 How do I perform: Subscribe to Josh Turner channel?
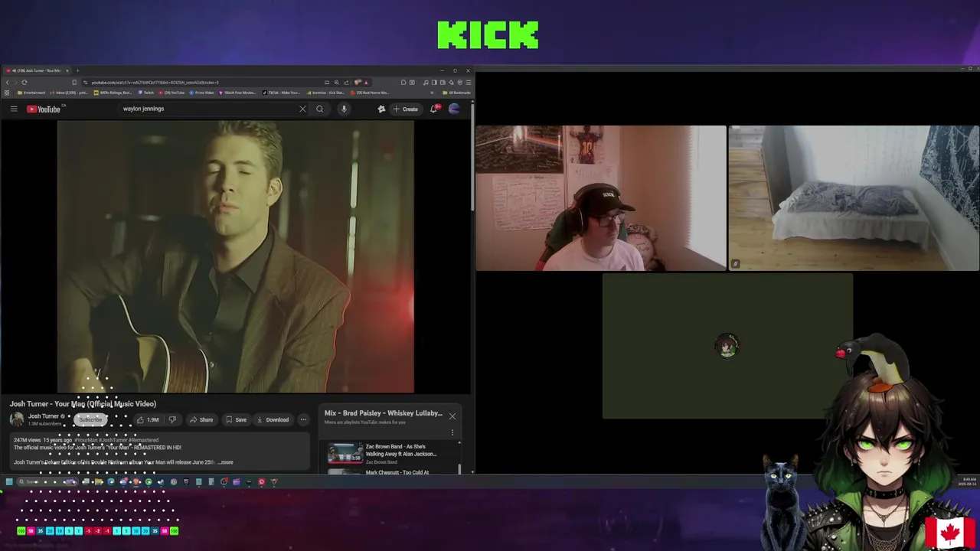coord(90,419)
